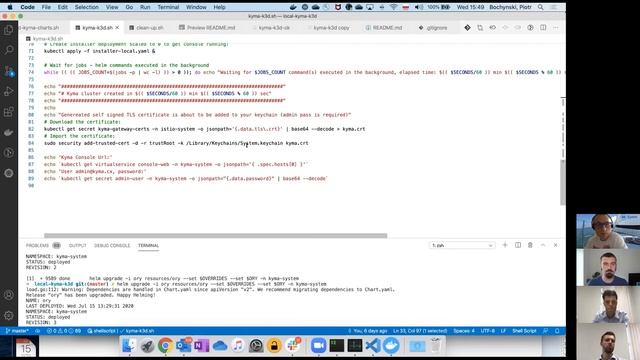Screen dimensions: 640x360
Task: Click the Open Changes icon in editor toolbar
Action: point(480,28)
